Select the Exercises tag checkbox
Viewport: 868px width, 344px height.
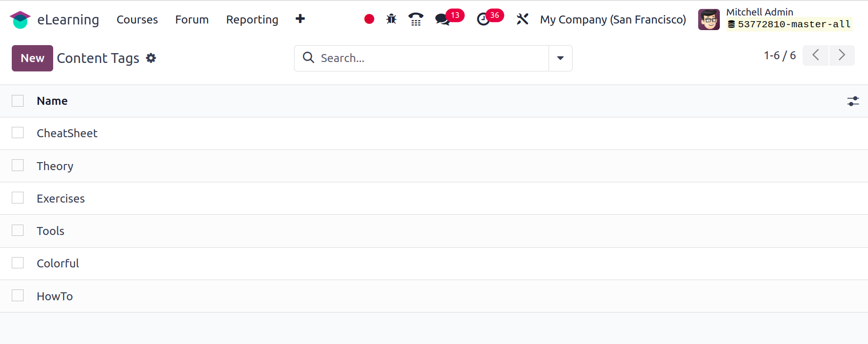coord(18,198)
